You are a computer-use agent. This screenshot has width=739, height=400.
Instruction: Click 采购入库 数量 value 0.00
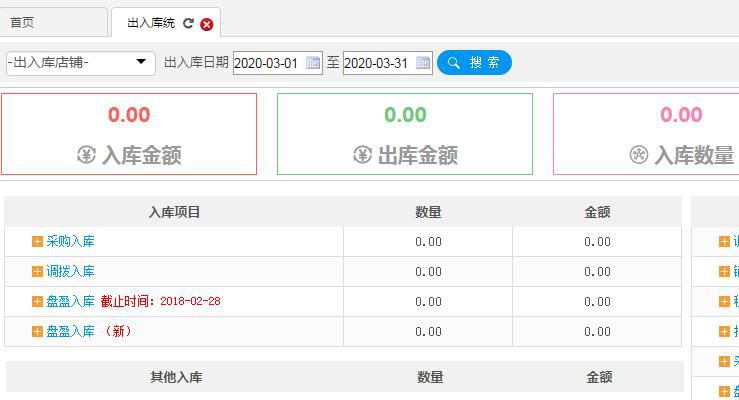428,242
